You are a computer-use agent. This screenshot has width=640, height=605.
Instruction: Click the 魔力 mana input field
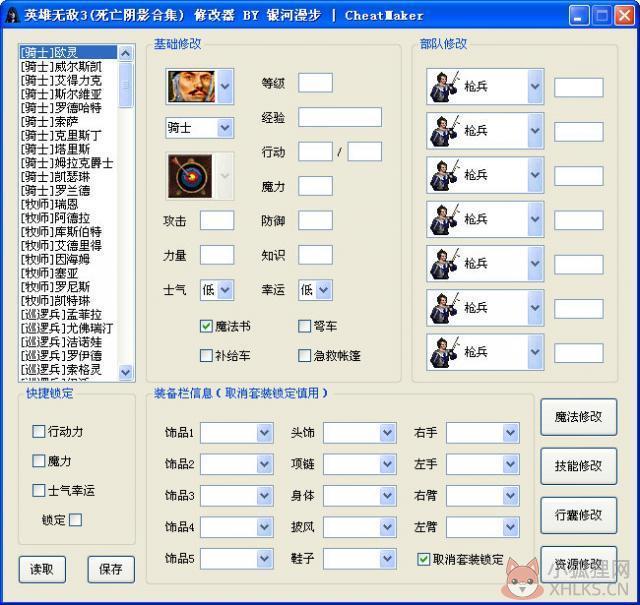pyautogui.click(x=315, y=186)
